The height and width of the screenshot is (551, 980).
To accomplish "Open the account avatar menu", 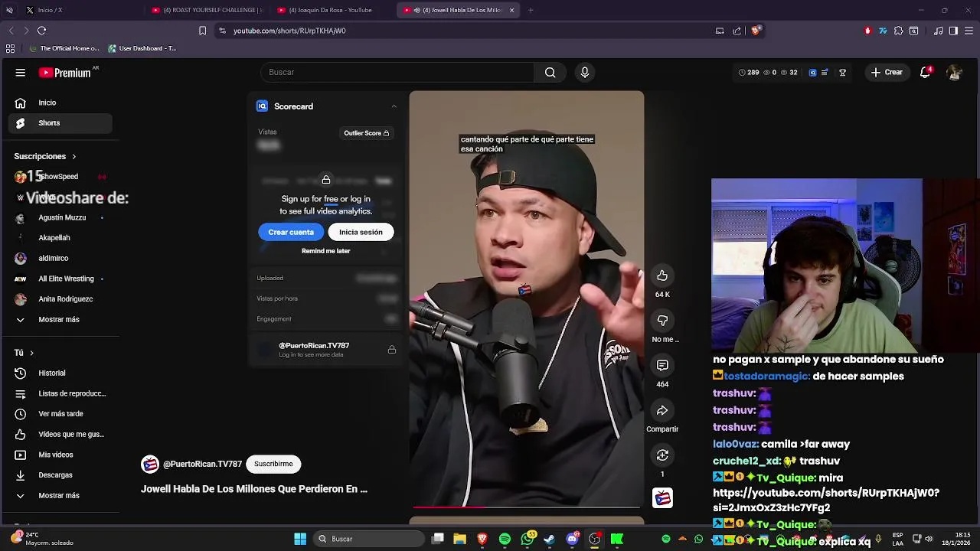I will 954,72.
